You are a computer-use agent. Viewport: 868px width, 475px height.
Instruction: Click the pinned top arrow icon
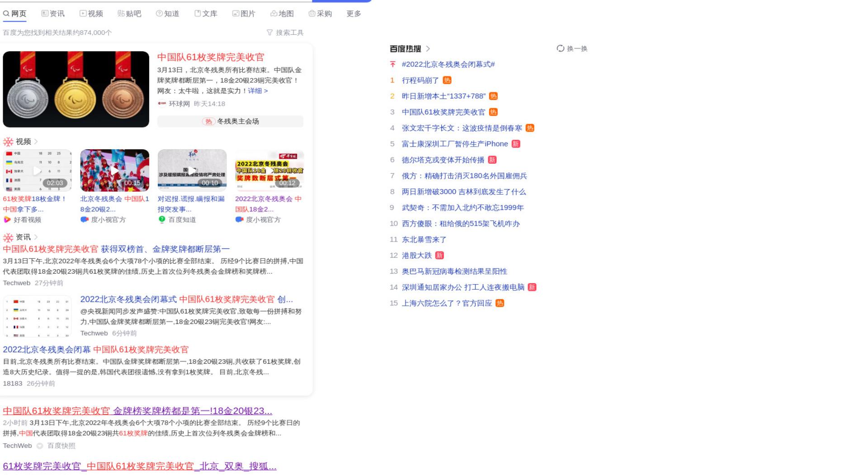pyautogui.click(x=393, y=64)
